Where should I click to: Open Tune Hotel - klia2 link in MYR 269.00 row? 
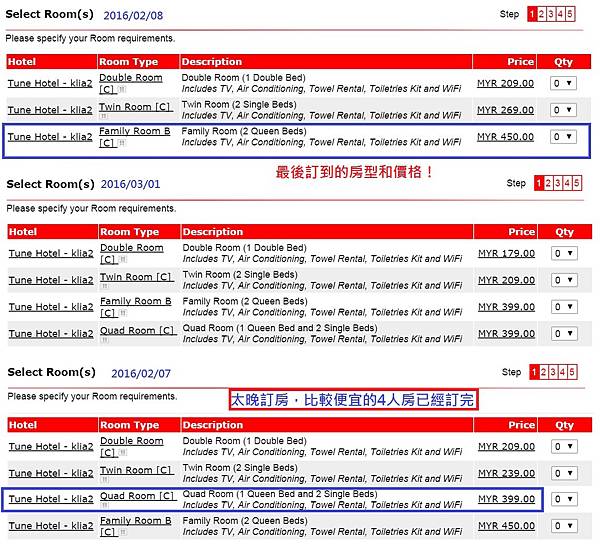[x=50, y=110]
